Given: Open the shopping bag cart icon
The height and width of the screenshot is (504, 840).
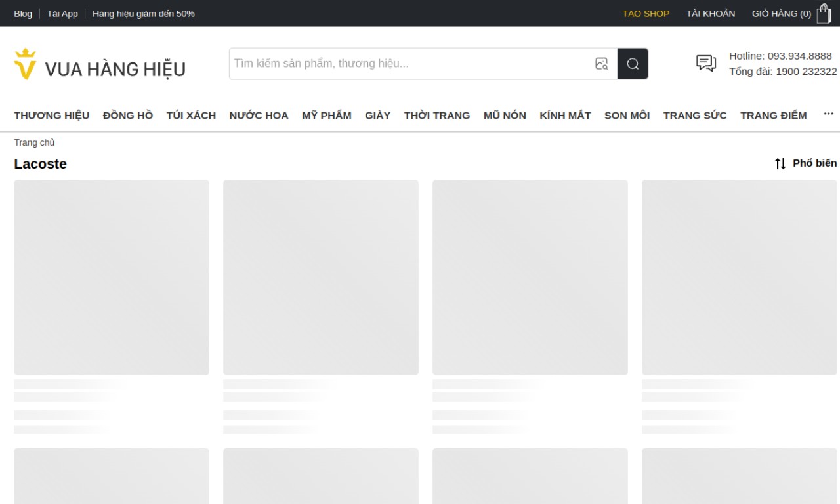Looking at the screenshot, I should (824, 14).
